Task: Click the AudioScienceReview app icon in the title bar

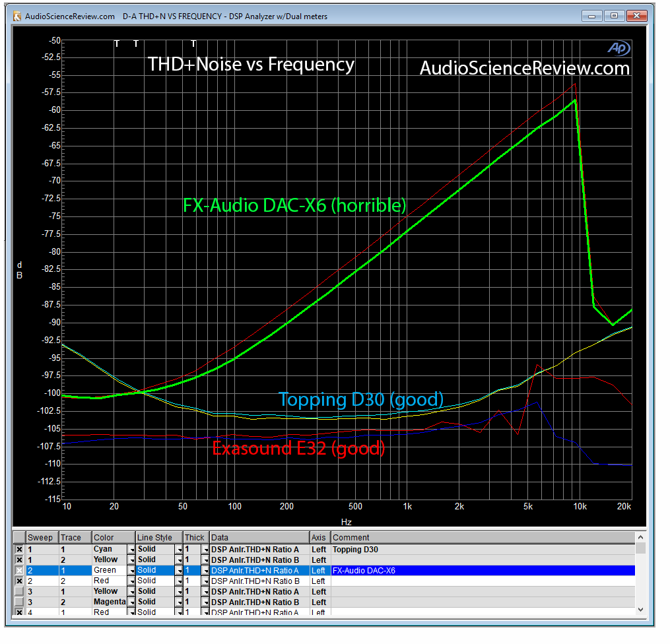Action: pos(17,16)
